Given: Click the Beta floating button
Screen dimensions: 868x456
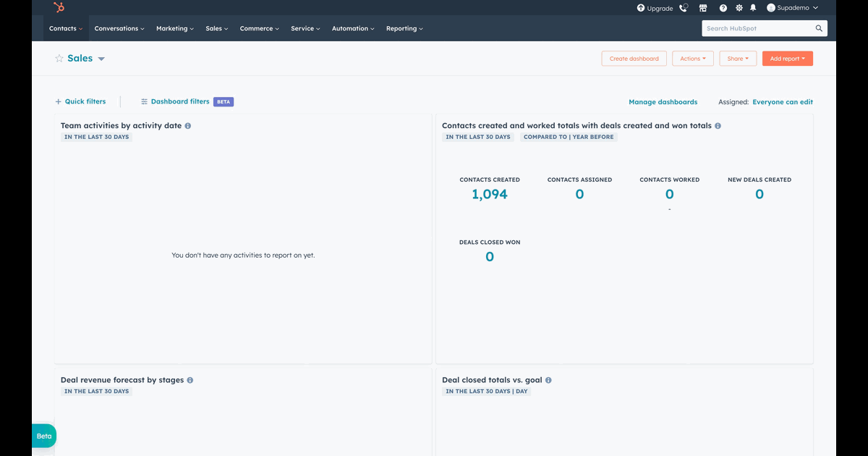Looking at the screenshot, I should point(44,436).
